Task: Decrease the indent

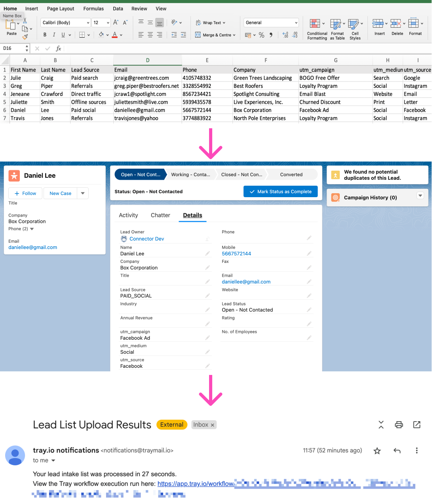Action: (x=174, y=35)
